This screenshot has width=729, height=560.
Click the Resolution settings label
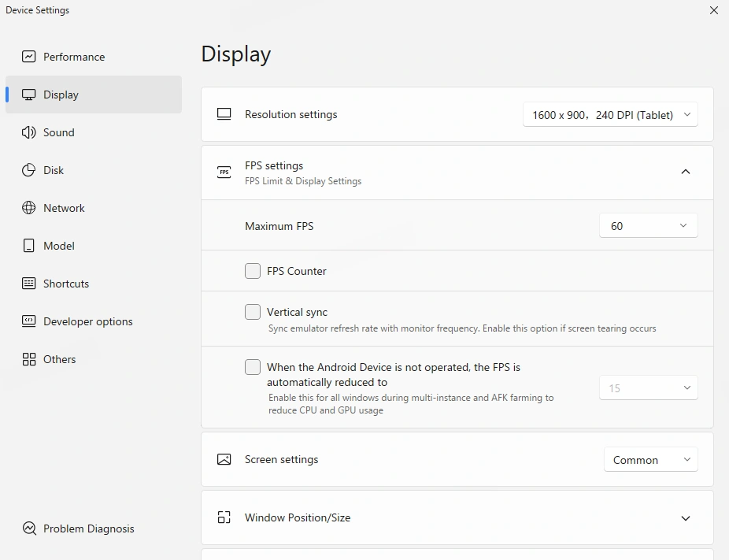coord(291,114)
